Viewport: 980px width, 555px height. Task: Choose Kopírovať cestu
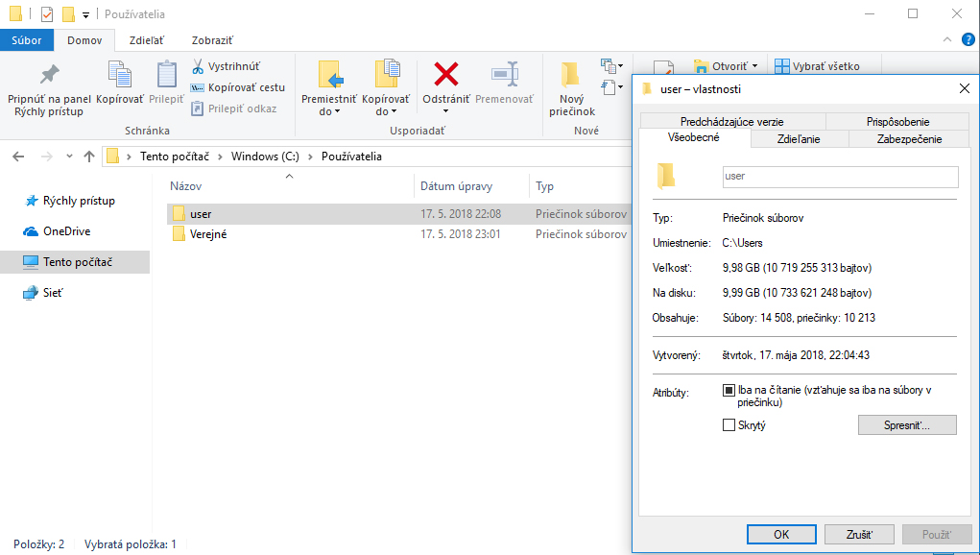tap(237, 87)
